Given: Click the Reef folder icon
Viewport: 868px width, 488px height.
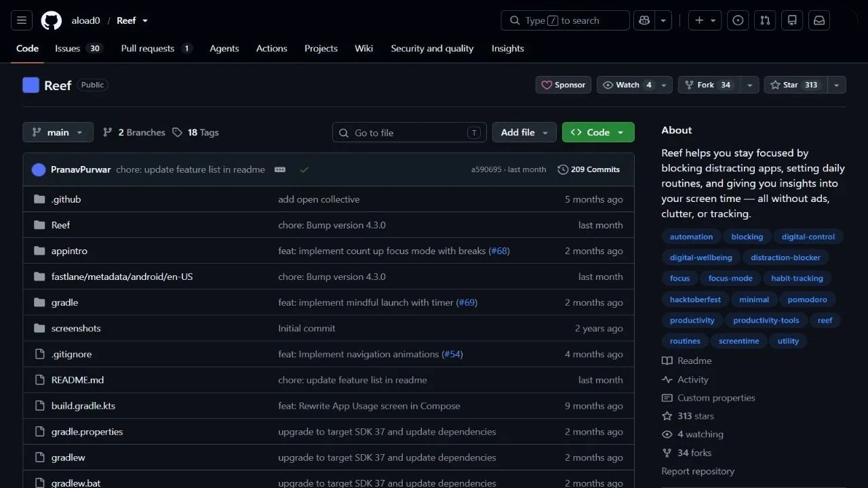Looking at the screenshot, I should click(x=39, y=225).
